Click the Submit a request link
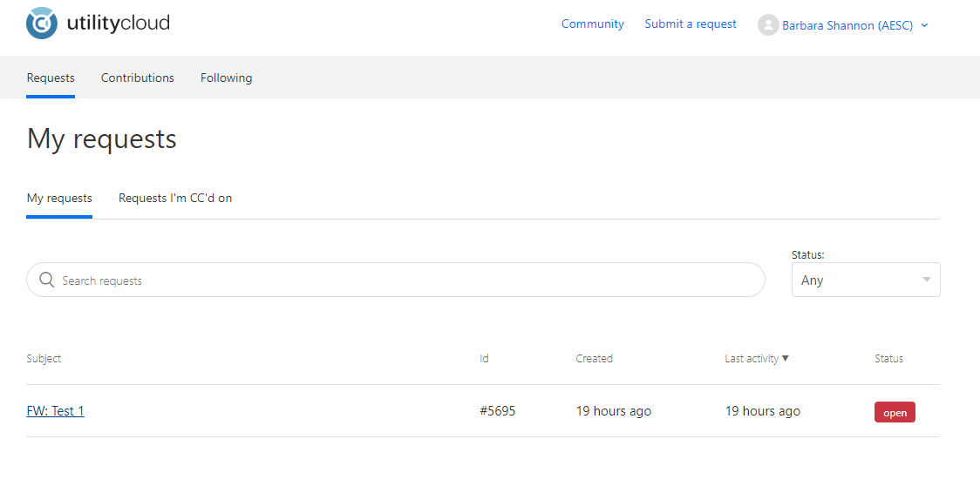This screenshot has height=500, width=980. click(691, 24)
